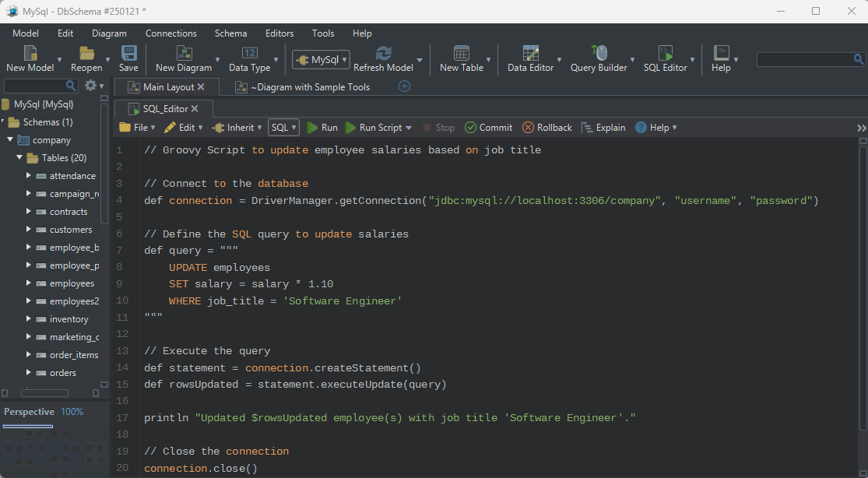Explain the query plan
The width and height of the screenshot is (868, 478).
pyautogui.click(x=603, y=128)
